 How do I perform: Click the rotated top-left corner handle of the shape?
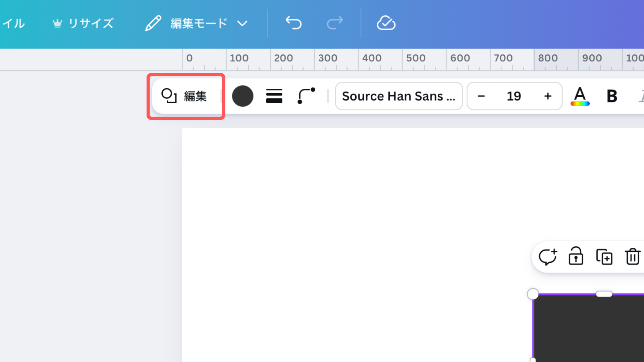tap(533, 294)
